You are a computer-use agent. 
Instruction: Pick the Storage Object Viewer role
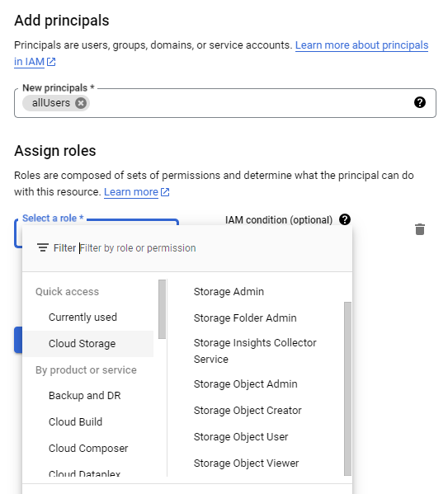point(246,463)
